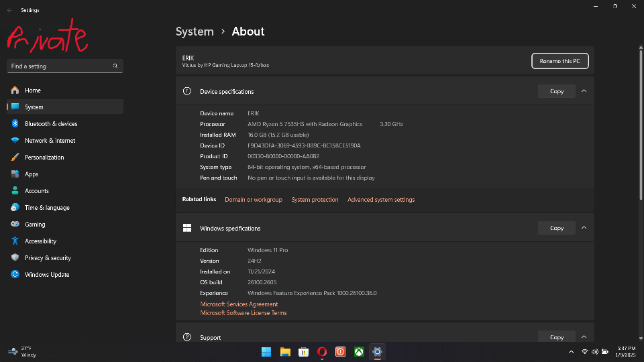The height and width of the screenshot is (362, 644).
Task: Click the Windows logo next to Windows specifications
Action: [x=187, y=228]
